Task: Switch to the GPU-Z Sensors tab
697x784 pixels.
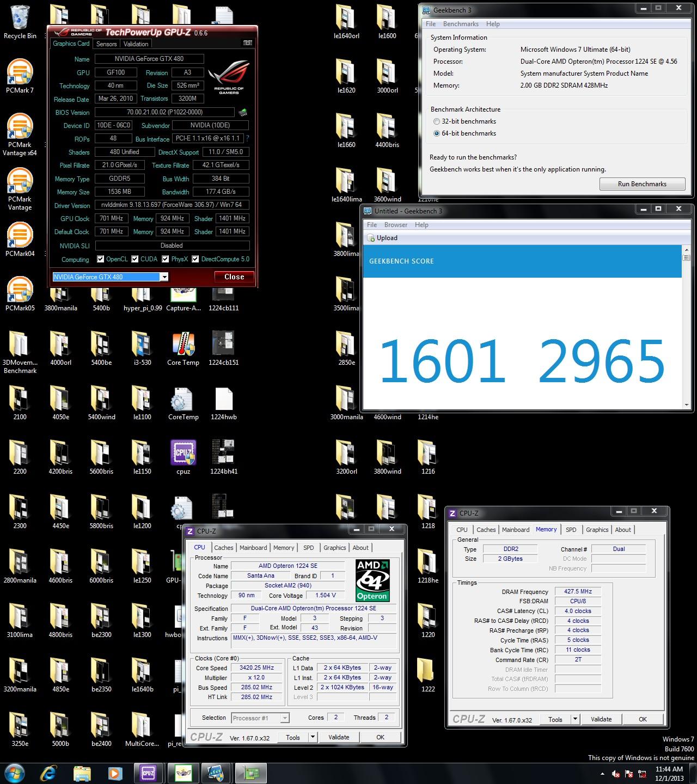Action: (107, 44)
